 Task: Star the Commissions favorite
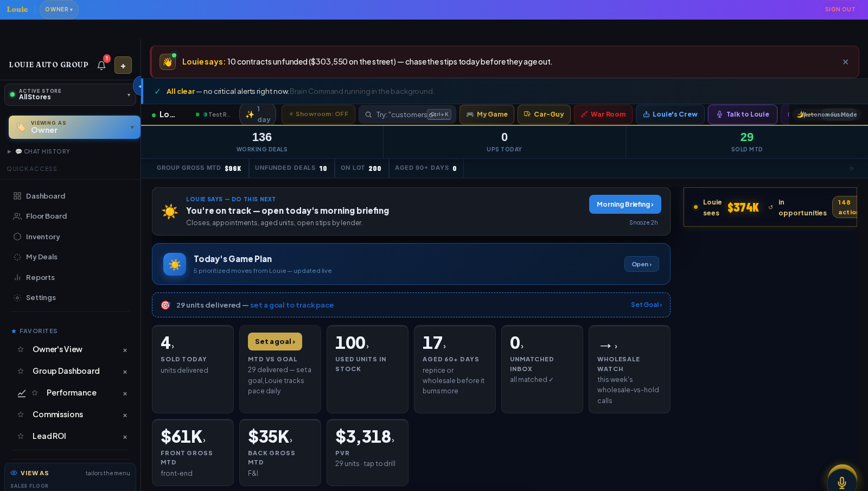coord(21,415)
